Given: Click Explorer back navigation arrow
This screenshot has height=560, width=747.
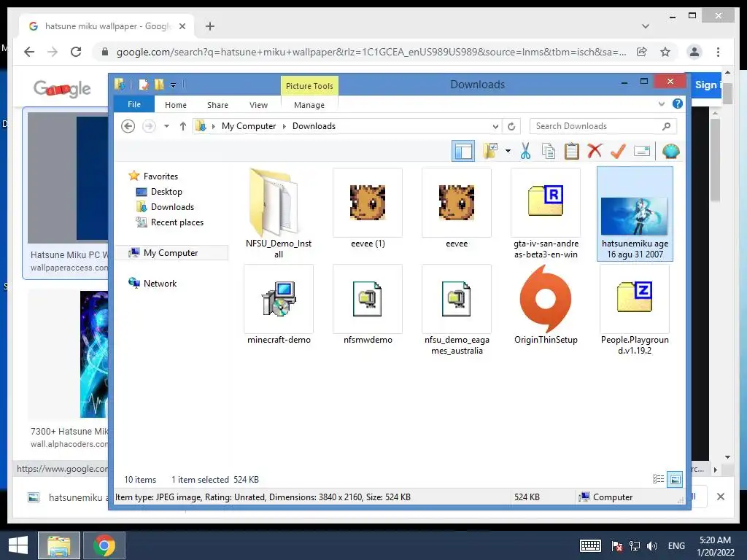Looking at the screenshot, I should tap(128, 126).
